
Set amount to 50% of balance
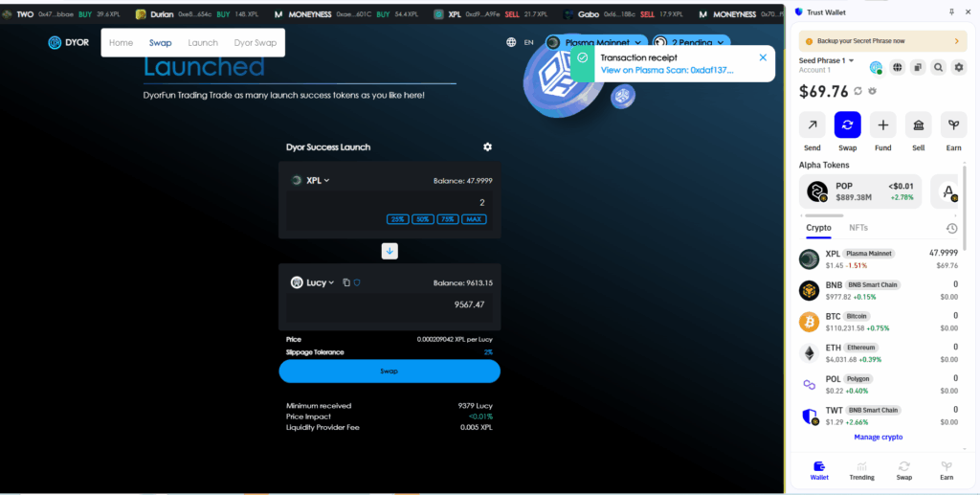[422, 219]
